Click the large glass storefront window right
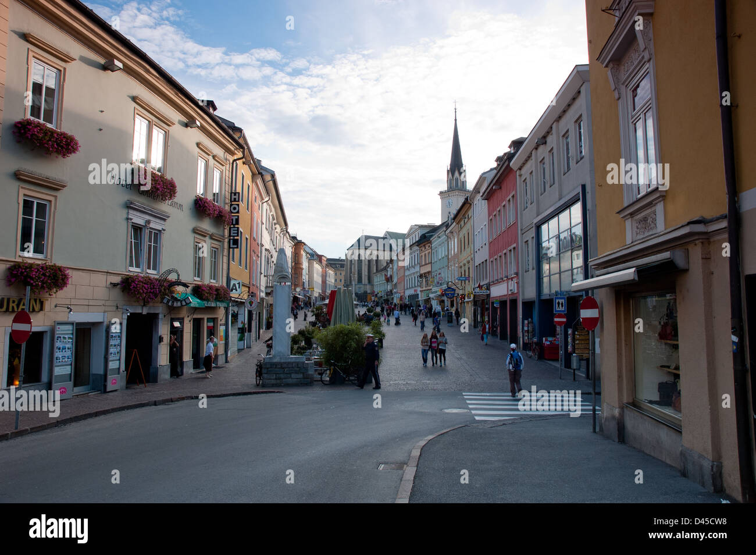This screenshot has height=555, width=756. coord(561,248)
